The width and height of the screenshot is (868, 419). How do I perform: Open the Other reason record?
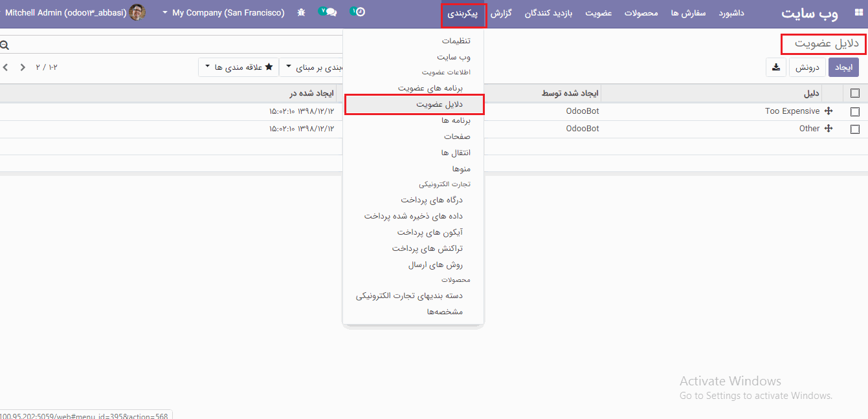pyautogui.click(x=810, y=129)
